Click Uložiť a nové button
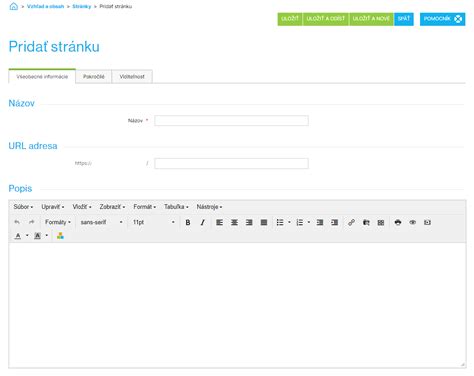This screenshot has height=376, width=474. [x=371, y=19]
